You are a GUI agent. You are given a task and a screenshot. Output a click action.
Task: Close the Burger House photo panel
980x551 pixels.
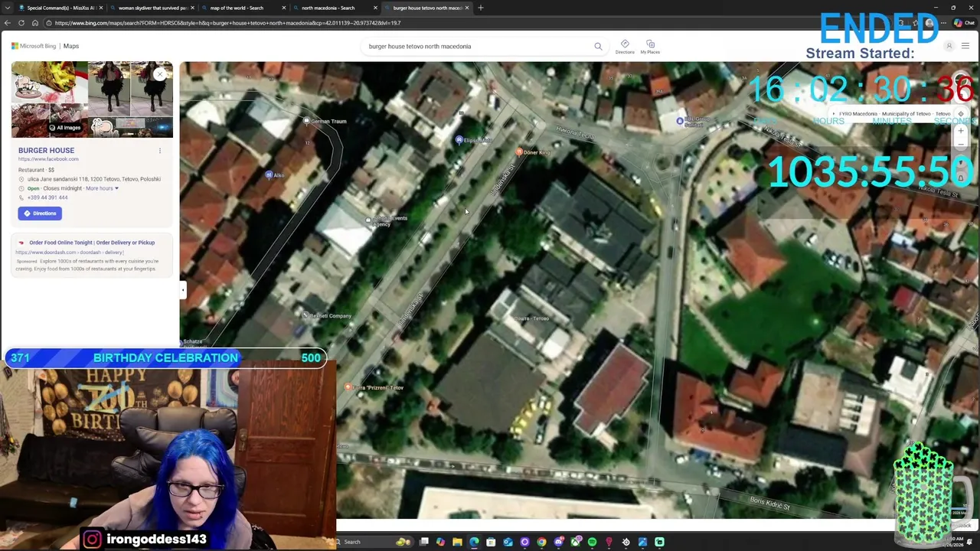click(159, 73)
